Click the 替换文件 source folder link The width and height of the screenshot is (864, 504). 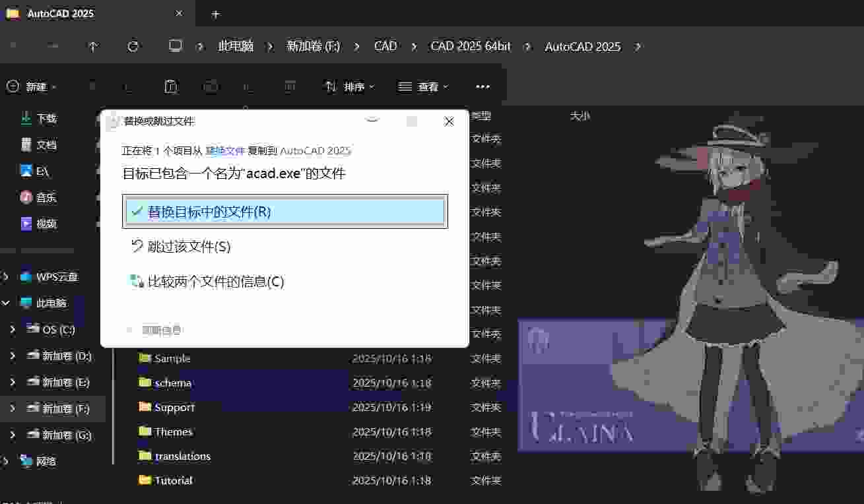coord(225,151)
